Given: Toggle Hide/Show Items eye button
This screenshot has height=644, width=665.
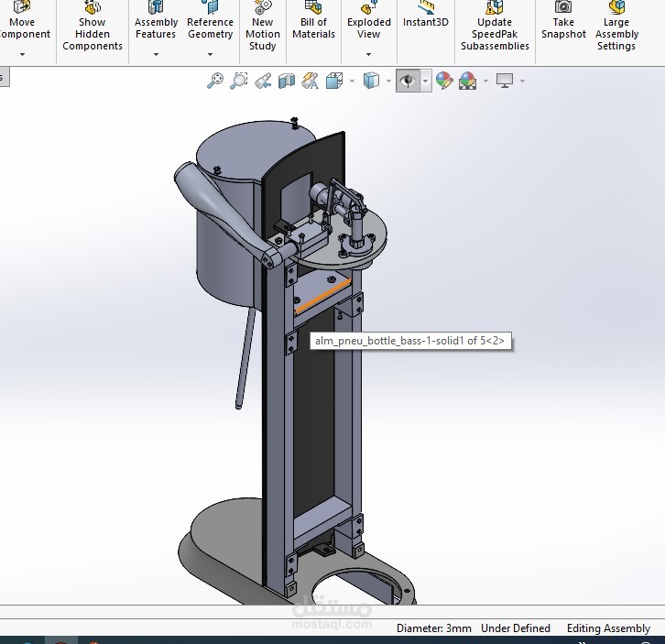Looking at the screenshot, I should pyautogui.click(x=408, y=81).
